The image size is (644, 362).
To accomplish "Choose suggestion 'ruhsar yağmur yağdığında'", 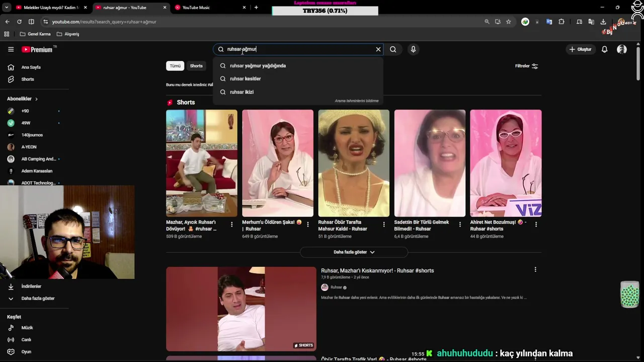I will (x=298, y=65).
